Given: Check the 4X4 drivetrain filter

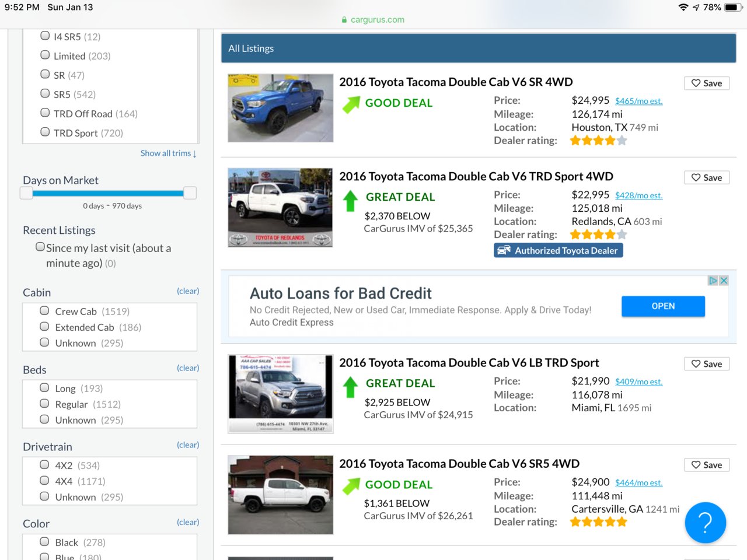Looking at the screenshot, I should 44,480.
